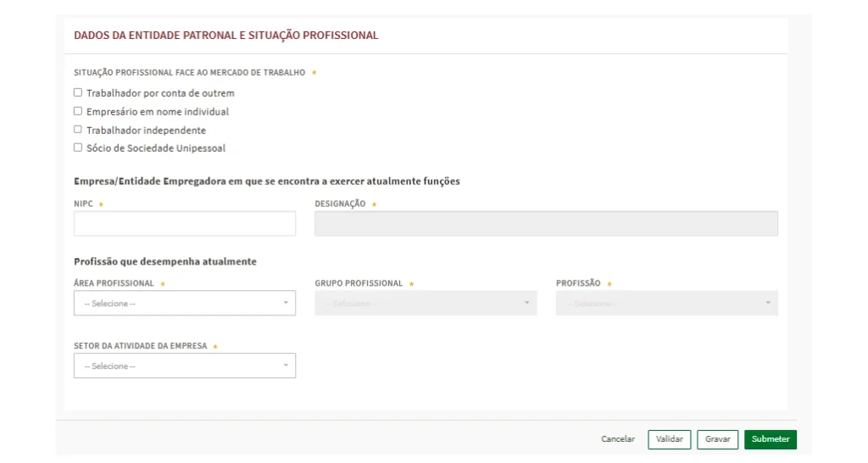This screenshot has width=868, height=463.
Task: Select "Sócio de Sociedade Unipessoal" checkbox
Action: (x=78, y=148)
